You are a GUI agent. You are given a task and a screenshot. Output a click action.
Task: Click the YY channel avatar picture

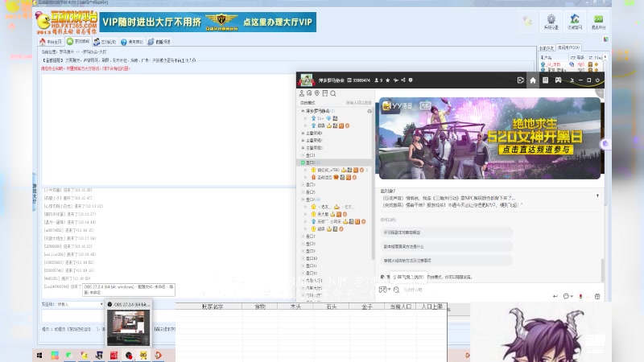(x=307, y=80)
